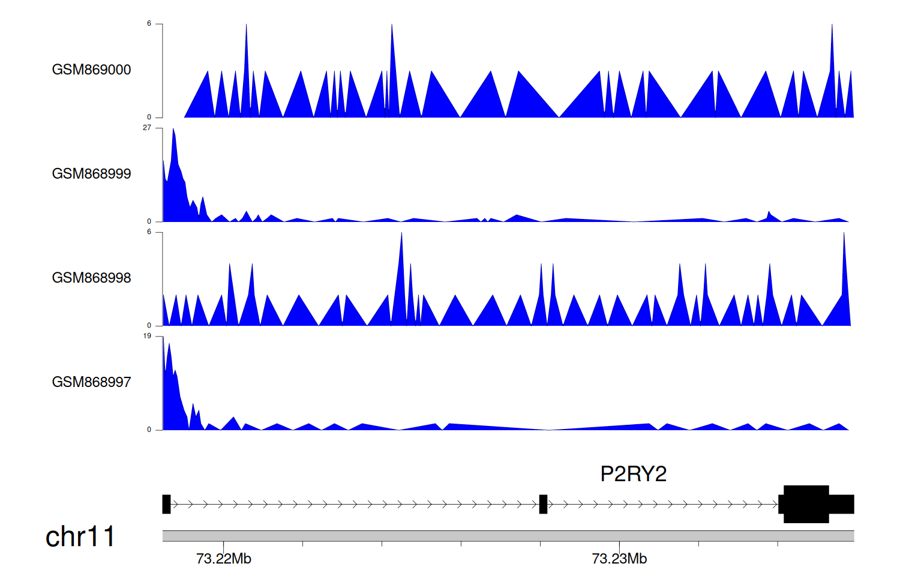
Task: Click the GSM868998 track name
Action: click(x=91, y=278)
